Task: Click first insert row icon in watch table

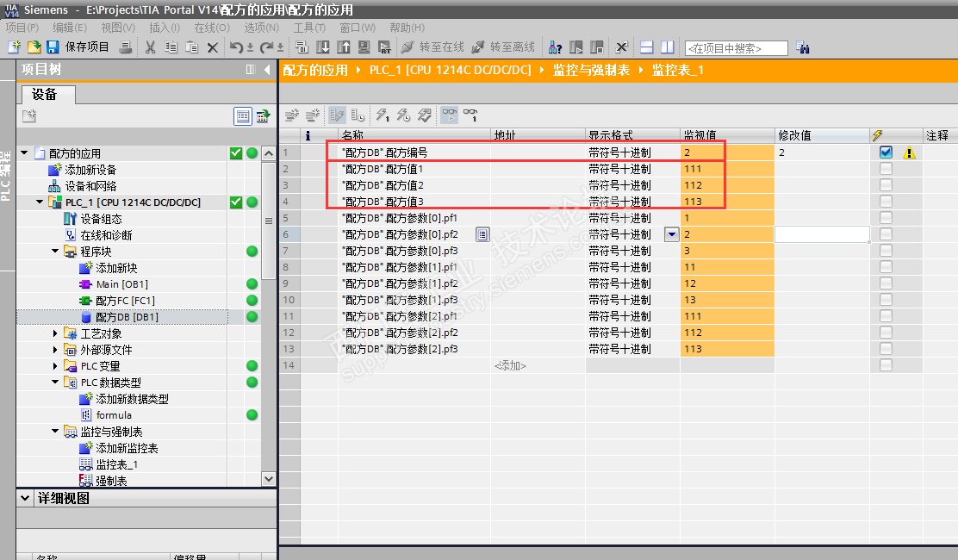Action: click(x=292, y=115)
